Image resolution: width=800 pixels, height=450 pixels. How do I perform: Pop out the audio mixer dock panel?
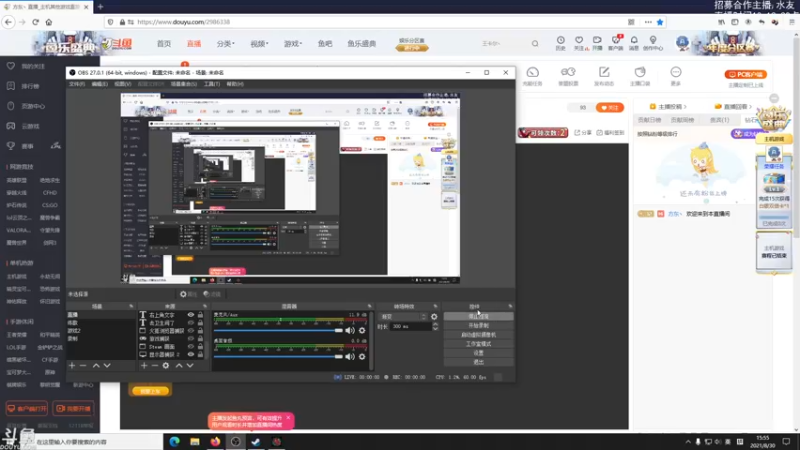click(369, 306)
